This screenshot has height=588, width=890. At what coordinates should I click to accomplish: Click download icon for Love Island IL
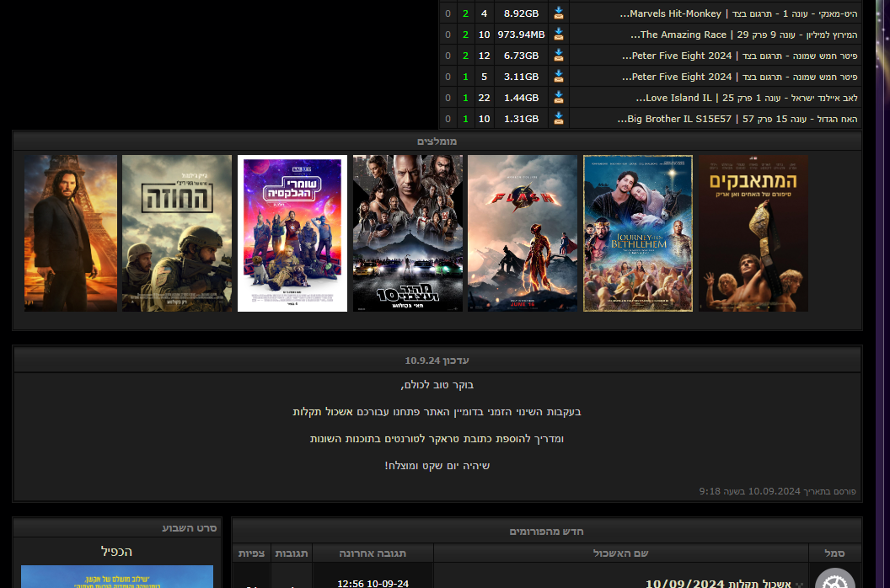click(558, 98)
